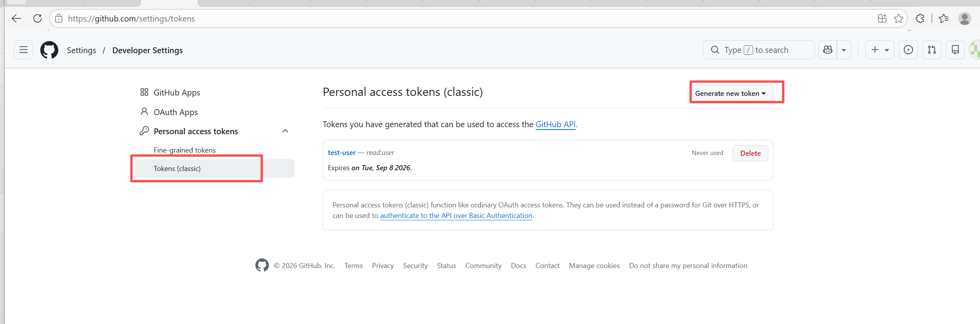The height and width of the screenshot is (324, 980).
Task: Open GitHub Copilot chat
Action: coord(828,50)
